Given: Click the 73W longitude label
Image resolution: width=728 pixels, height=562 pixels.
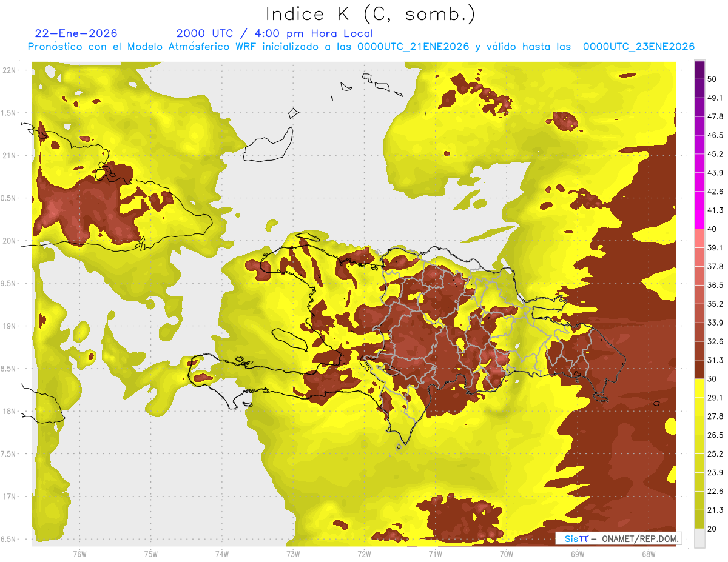Looking at the screenshot, I should (x=293, y=554).
